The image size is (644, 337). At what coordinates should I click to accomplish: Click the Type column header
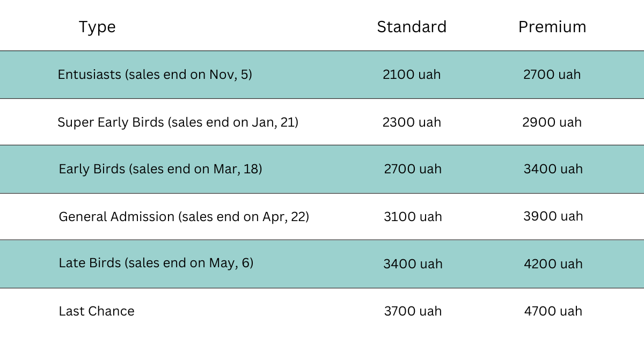[x=97, y=27]
